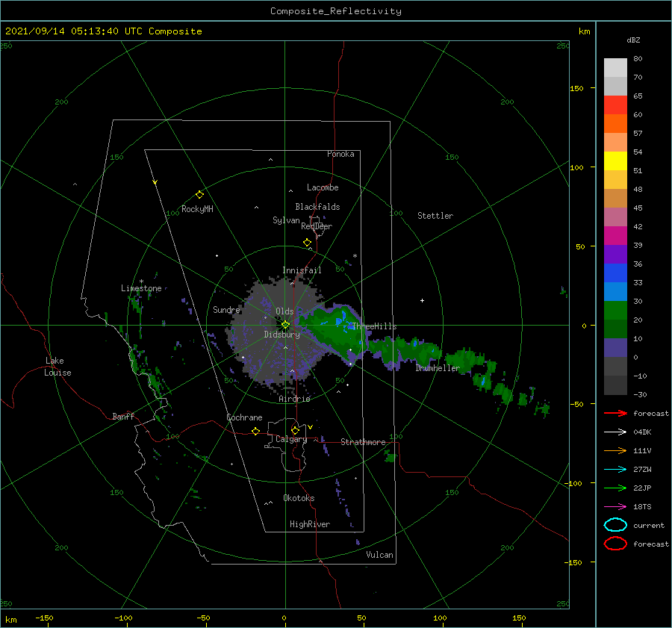Click the yellow diamond marker above Calgary label
The width and height of the screenshot is (672, 628).
tap(295, 430)
